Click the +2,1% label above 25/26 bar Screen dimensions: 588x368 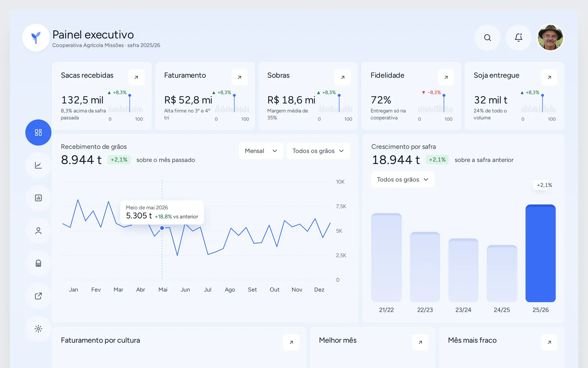click(544, 185)
